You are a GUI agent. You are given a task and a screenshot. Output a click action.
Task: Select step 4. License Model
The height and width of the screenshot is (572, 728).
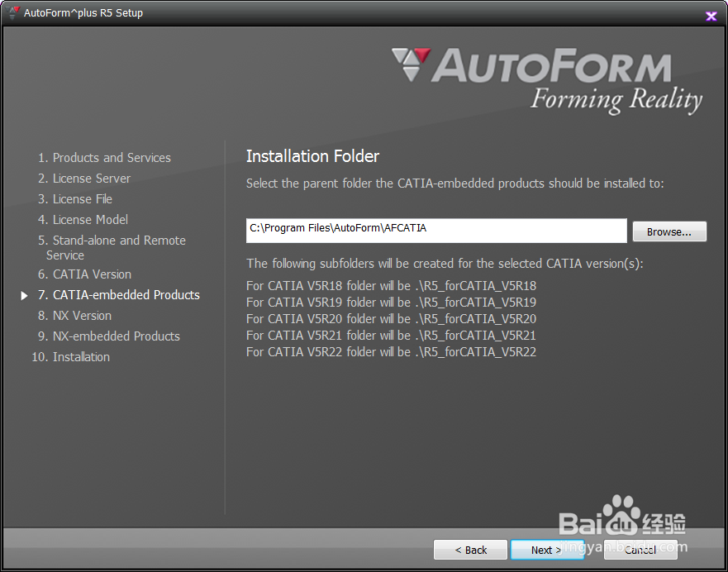pyautogui.click(x=83, y=219)
